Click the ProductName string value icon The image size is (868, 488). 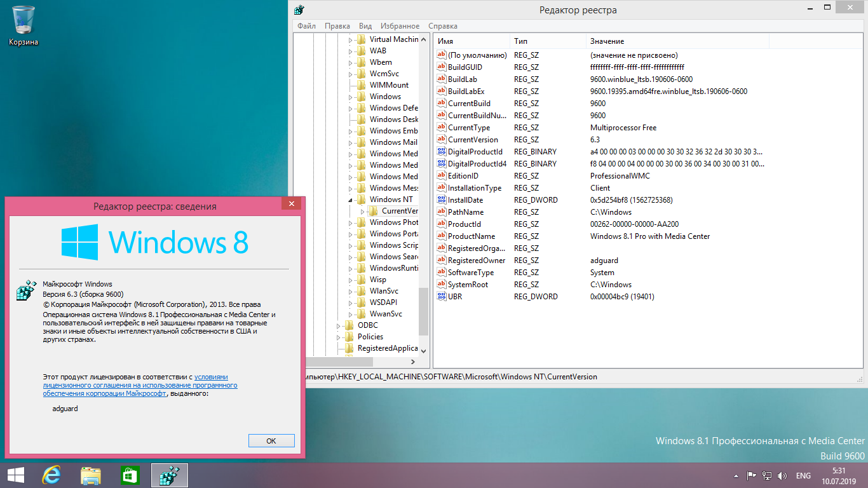tap(442, 236)
